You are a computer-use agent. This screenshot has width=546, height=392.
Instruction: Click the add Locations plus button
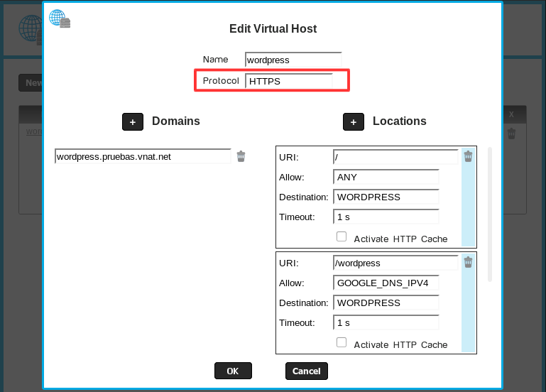tap(354, 122)
